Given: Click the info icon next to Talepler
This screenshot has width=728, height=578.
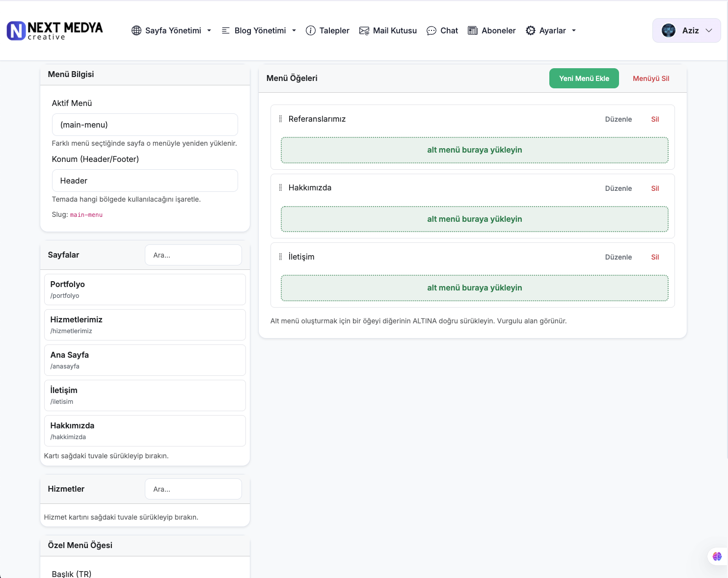Looking at the screenshot, I should pyautogui.click(x=311, y=30).
